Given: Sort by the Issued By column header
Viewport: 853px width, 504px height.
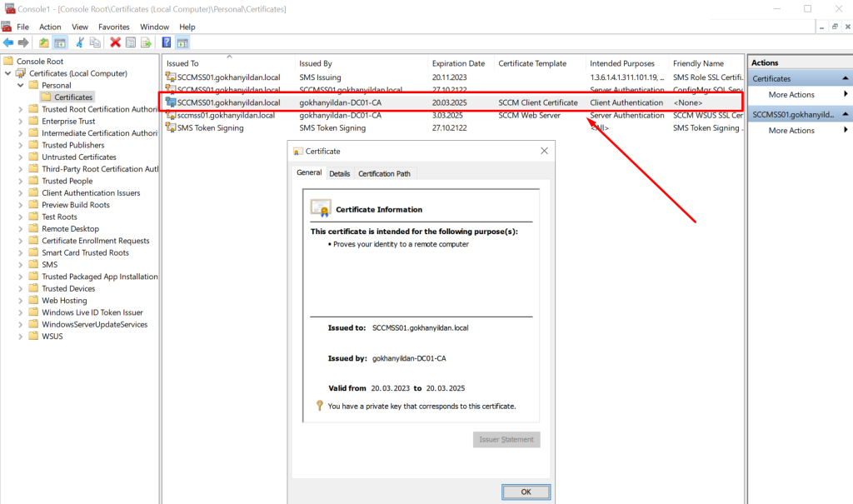Looking at the screenshot, I should click(361, 63).
